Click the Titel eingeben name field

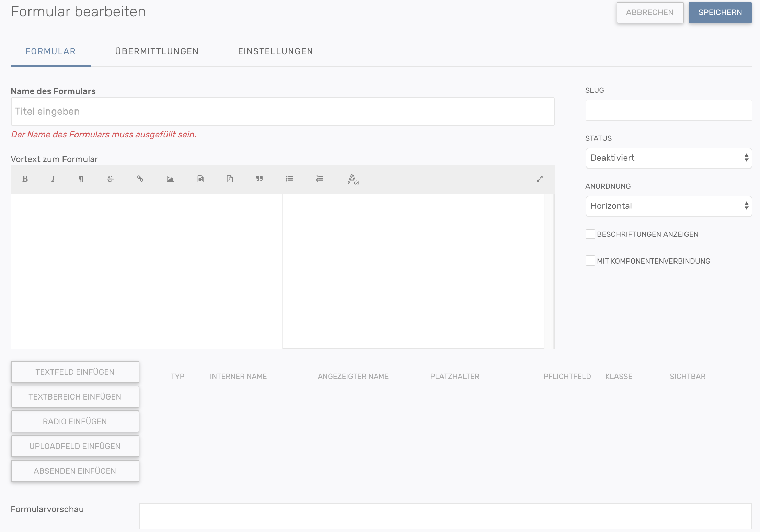coord(283,112)
